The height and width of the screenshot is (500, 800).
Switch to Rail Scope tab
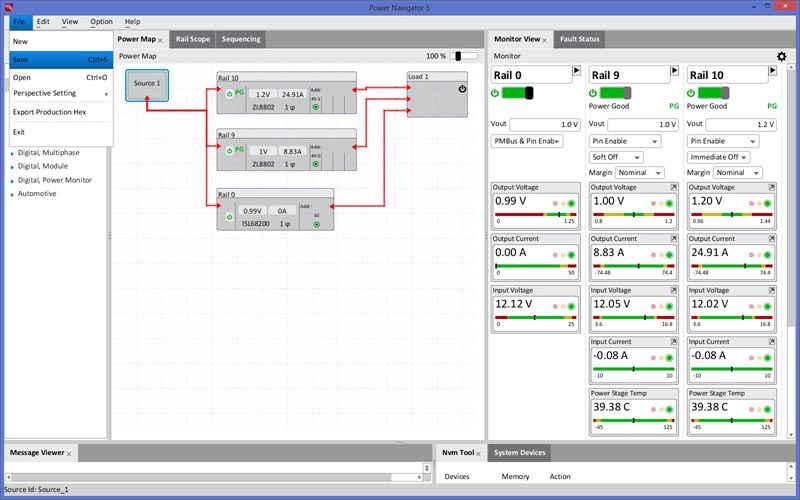193,39
